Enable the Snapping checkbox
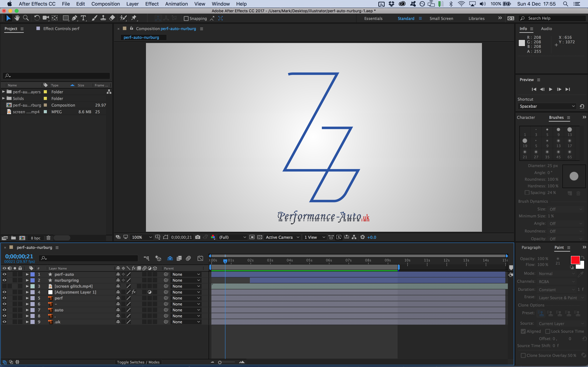This screenshot has height=367, width=588. point(186,19)
